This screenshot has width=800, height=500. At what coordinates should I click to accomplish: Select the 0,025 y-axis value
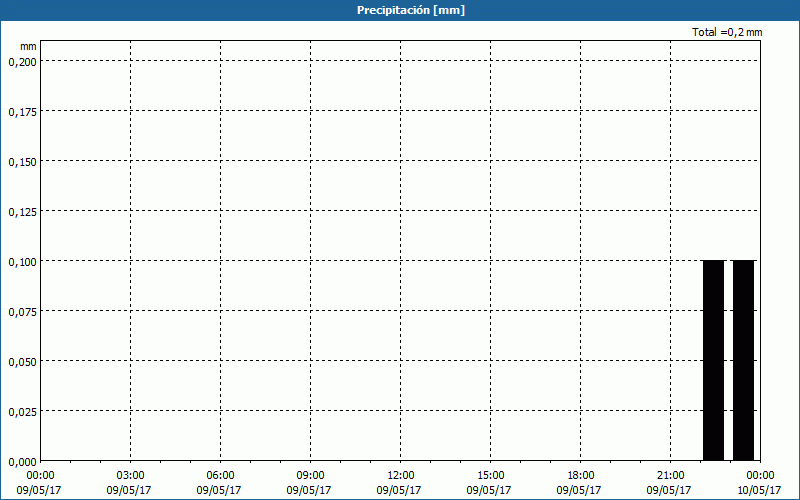click(22, 412)
